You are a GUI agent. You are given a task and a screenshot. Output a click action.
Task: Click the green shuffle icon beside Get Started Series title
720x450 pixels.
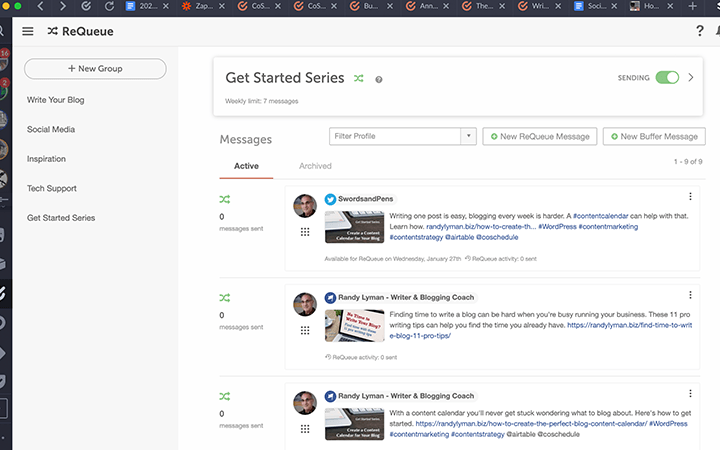point(359,79)
